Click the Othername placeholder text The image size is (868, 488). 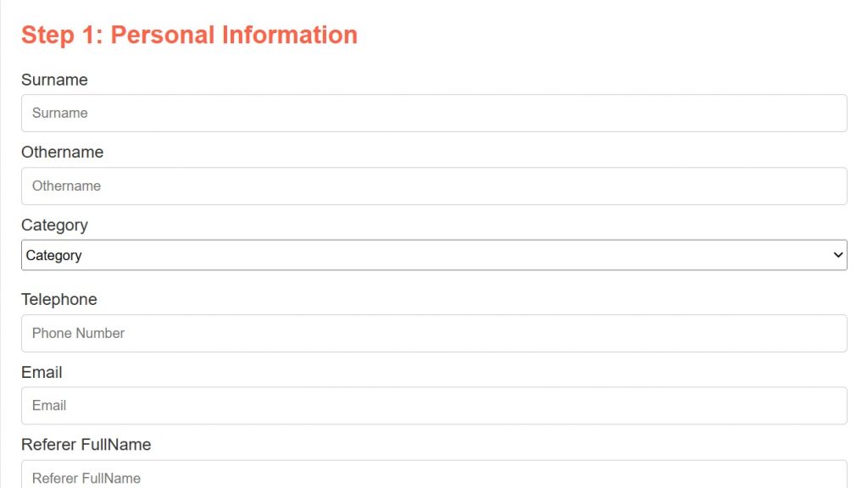pyautogui.click(x=66, y=186)
